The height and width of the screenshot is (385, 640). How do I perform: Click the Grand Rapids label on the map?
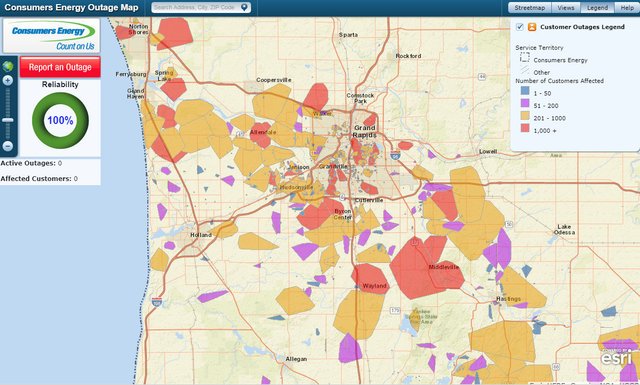tap(364, 131)
